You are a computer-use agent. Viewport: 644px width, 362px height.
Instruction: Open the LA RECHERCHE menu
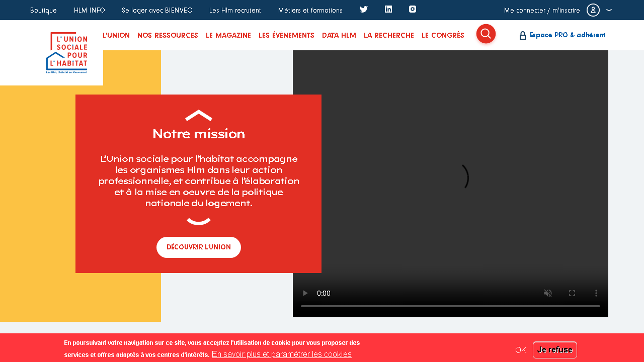389,35
